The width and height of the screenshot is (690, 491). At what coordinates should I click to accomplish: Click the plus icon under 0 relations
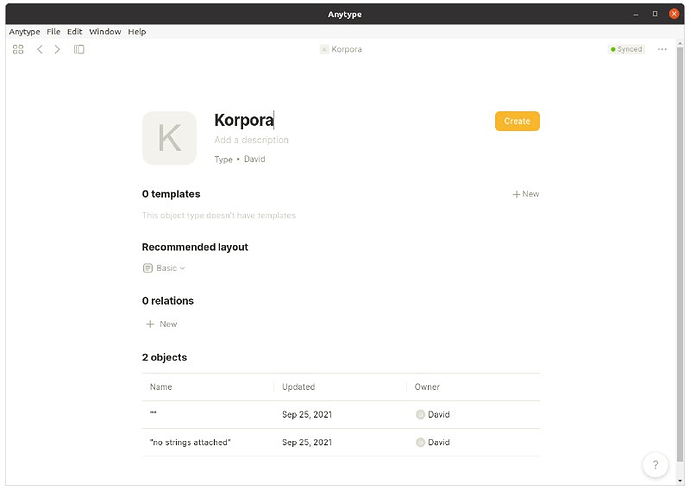click(x=150, y=324)
